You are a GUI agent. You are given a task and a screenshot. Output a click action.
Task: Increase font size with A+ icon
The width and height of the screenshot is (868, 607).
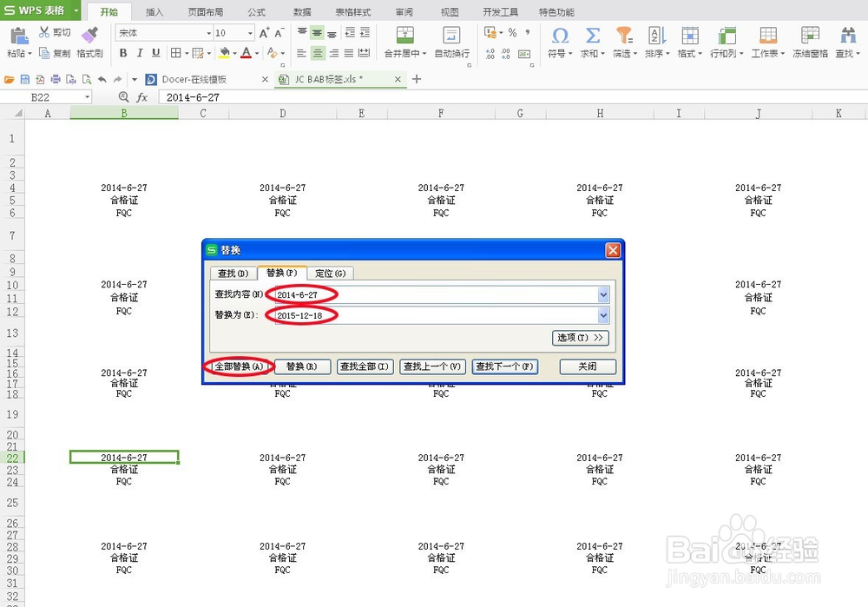coord(265,33)
